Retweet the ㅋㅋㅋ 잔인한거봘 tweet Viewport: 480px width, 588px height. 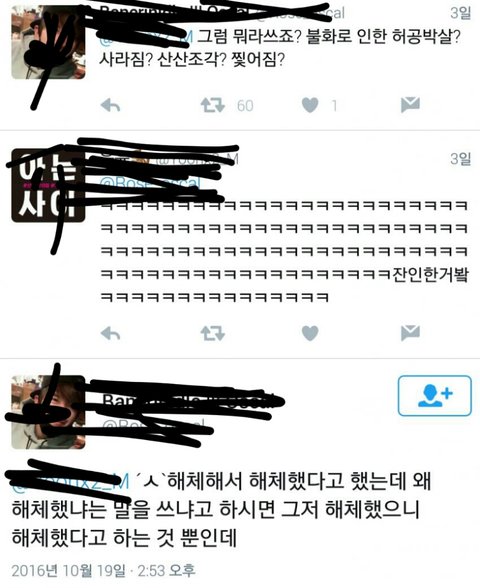tap(213, 333)
